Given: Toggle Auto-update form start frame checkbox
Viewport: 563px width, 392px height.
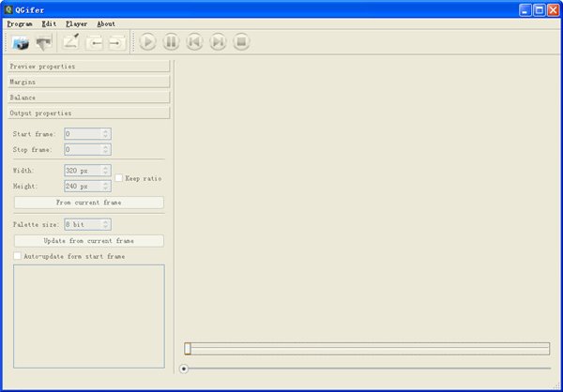Looking at the screenshot, I should [x=18, y=256].
